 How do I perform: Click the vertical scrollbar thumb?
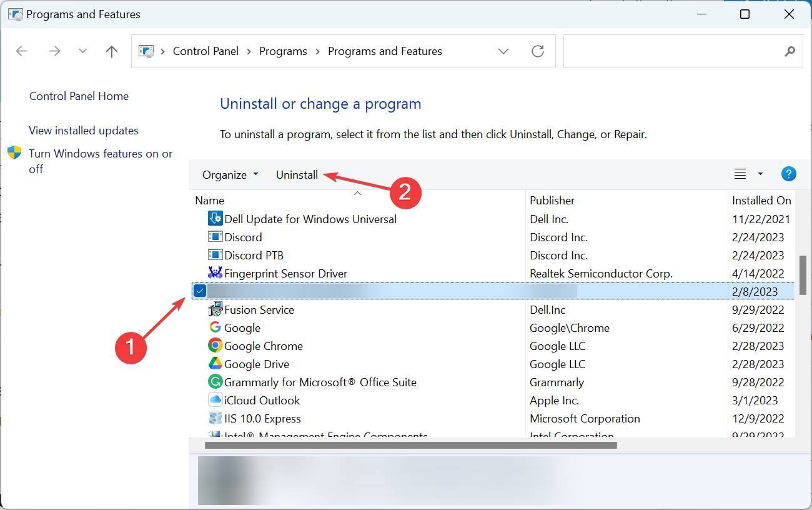click(803, 275)
